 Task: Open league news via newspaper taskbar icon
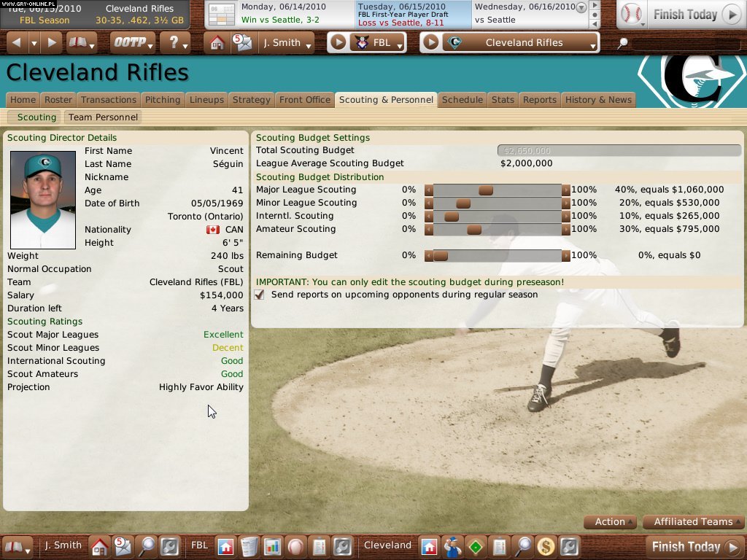tap(249, 547)
